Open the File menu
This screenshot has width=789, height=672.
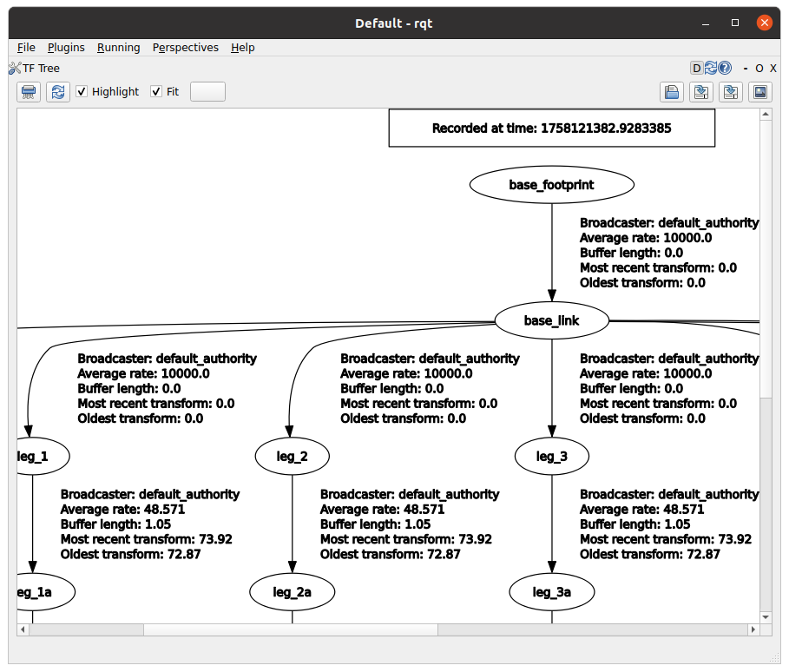[26, 48]
